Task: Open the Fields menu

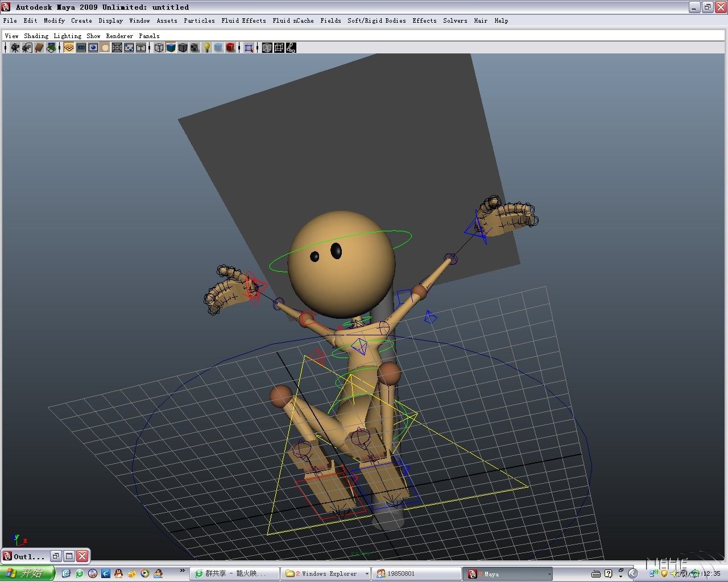Action: [x=330, y=20]
